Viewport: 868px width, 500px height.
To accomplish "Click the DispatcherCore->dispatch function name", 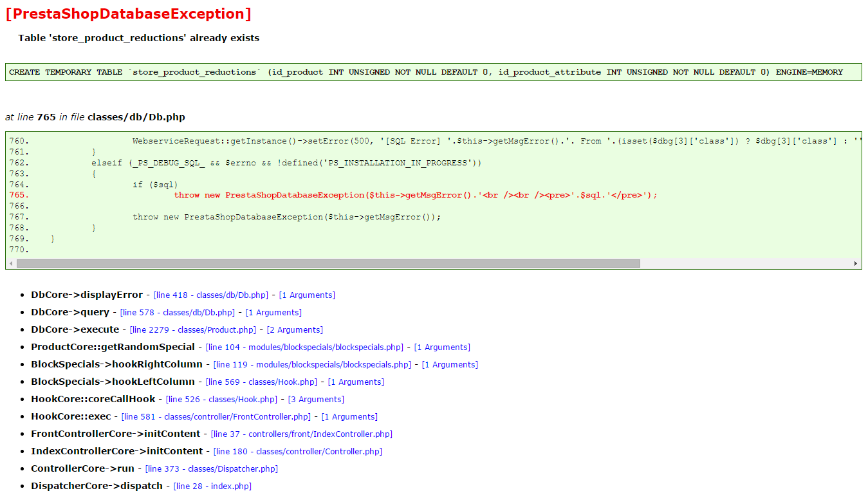I will [97, 486].
